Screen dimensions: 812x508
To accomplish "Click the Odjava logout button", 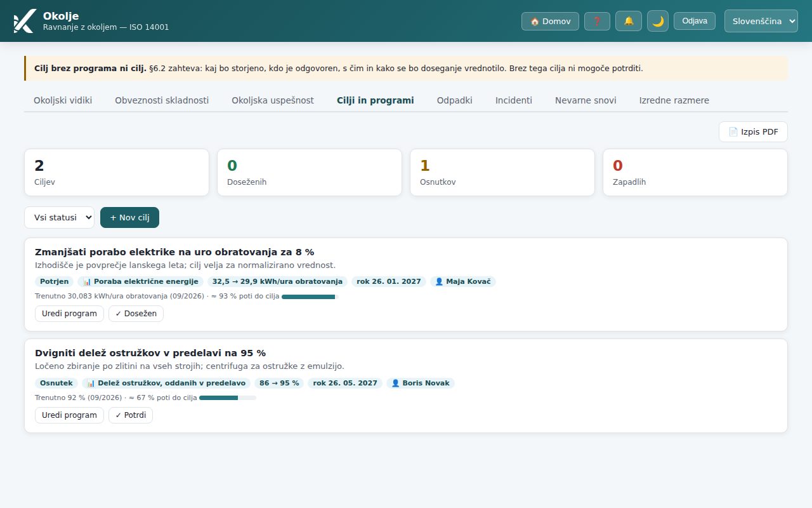I will point(695,21).
